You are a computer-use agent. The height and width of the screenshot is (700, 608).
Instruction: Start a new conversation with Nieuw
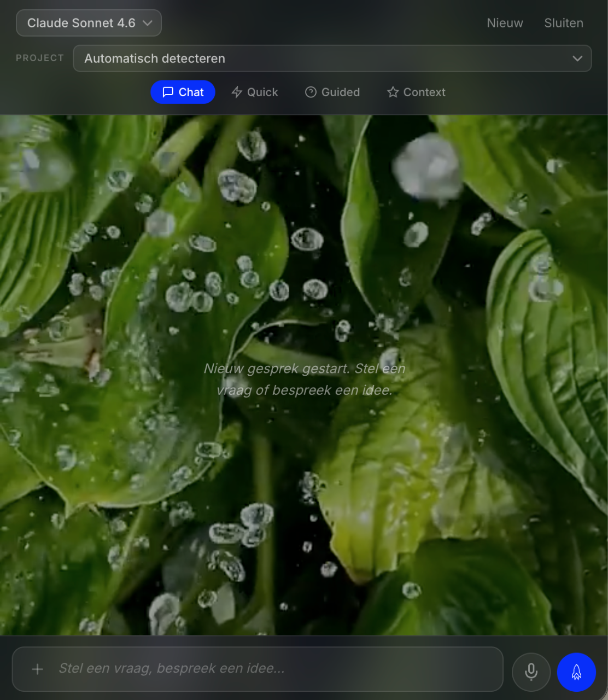(x=505, y=23)
